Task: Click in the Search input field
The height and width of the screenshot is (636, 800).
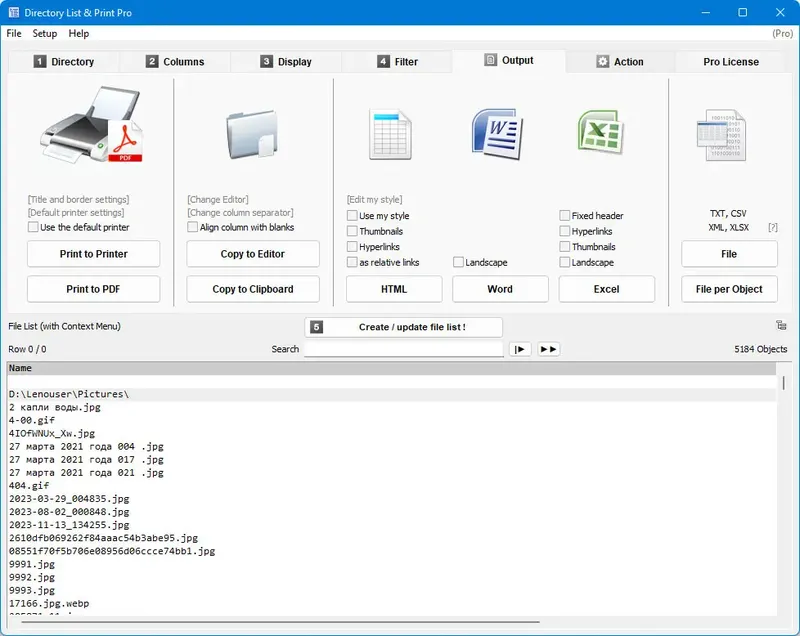Action: point(404,349)
